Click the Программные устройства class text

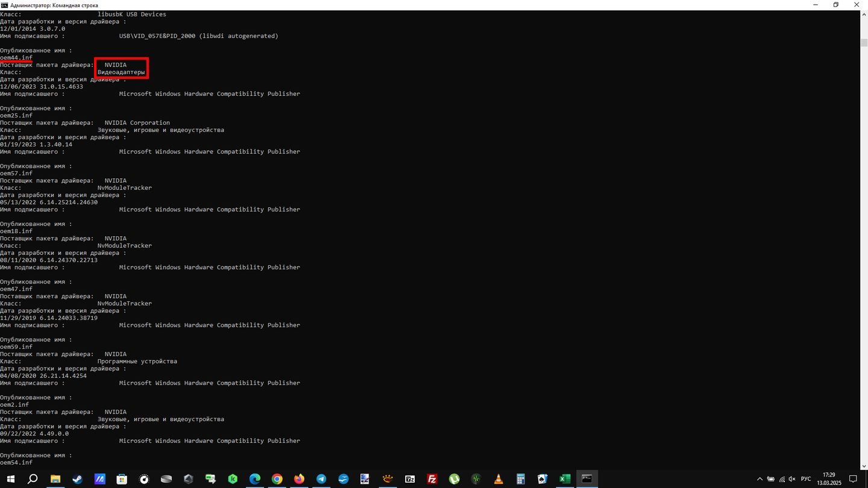137,361
